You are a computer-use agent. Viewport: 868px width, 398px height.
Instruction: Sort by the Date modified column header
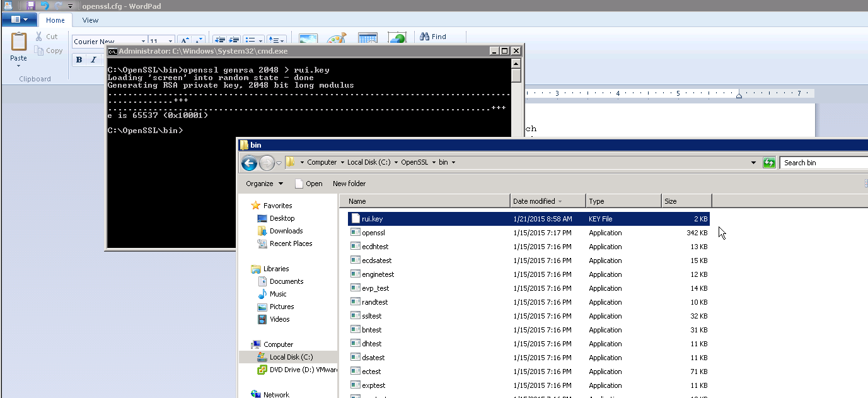[x=548, y=201]
